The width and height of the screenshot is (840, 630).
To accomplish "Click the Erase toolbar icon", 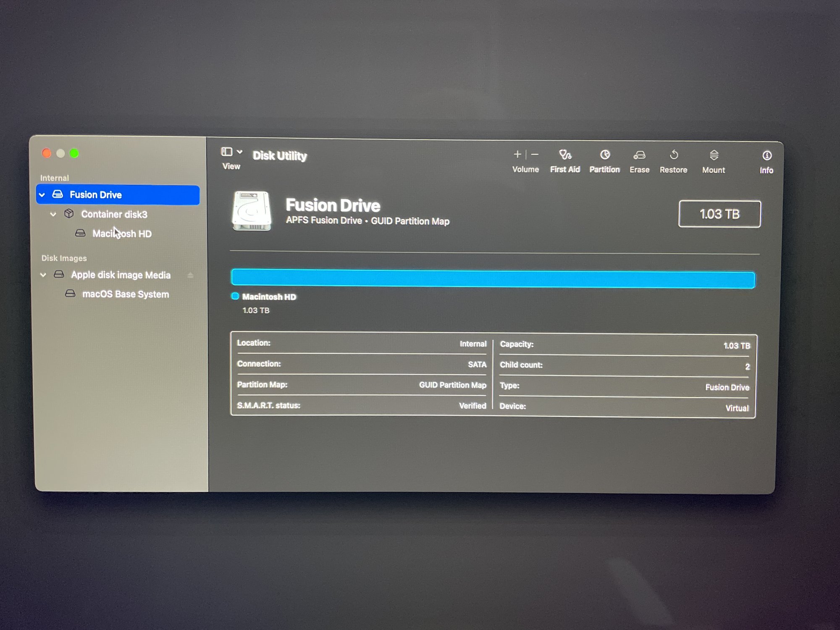I will tap(639, 156).
